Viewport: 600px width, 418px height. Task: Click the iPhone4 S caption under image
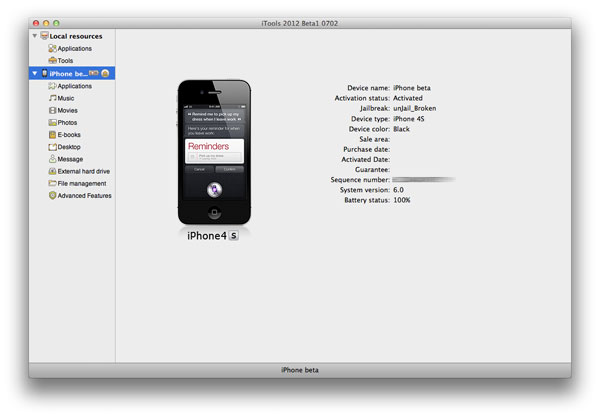click(213, 236)
